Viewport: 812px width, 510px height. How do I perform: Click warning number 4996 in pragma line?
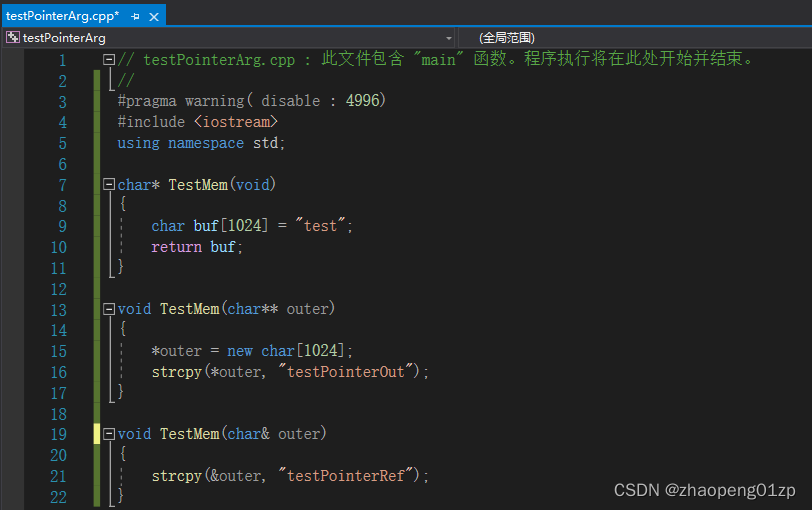tap(362, 101)
